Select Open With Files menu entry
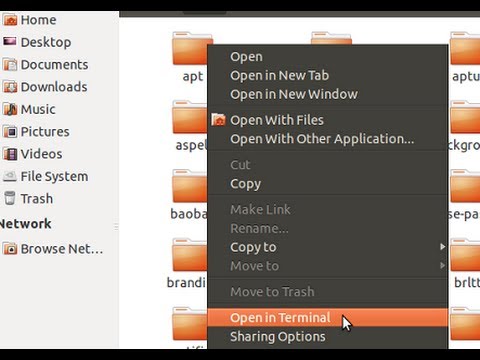 point(328,120)
